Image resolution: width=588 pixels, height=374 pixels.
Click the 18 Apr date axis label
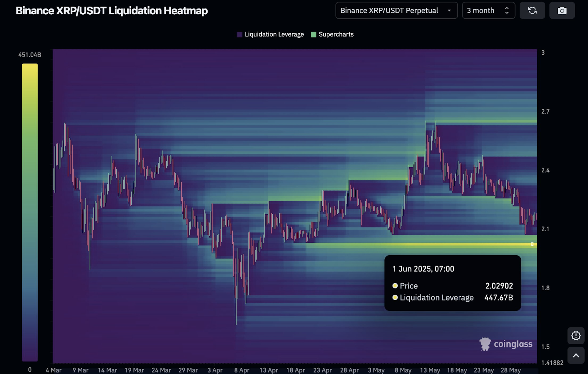point(295,370)
